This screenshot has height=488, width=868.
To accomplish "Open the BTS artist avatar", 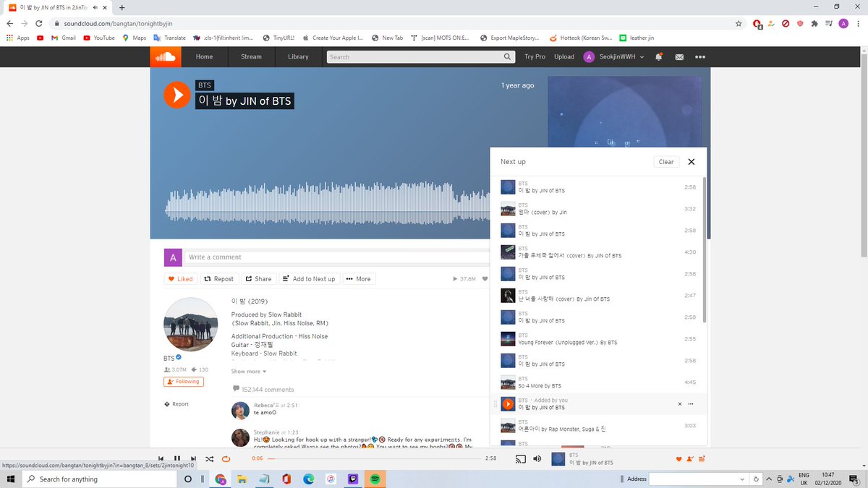I will [191, 323].
